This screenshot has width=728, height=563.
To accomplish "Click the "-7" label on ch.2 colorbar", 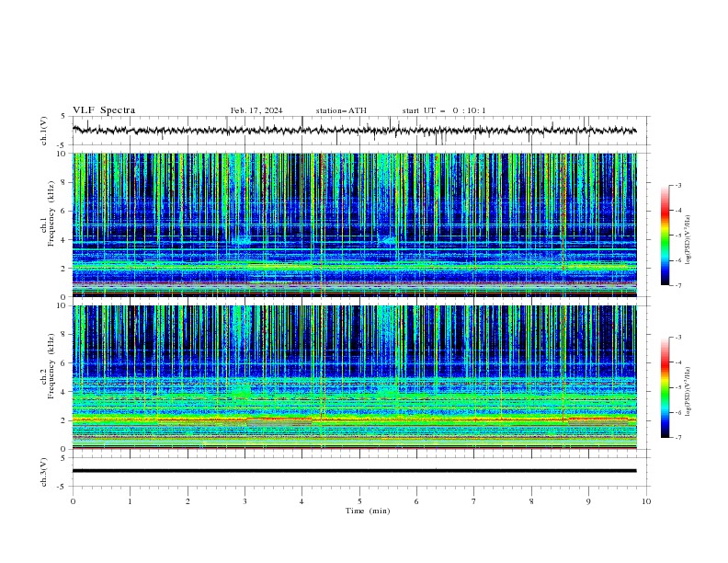I will (677, 437).
